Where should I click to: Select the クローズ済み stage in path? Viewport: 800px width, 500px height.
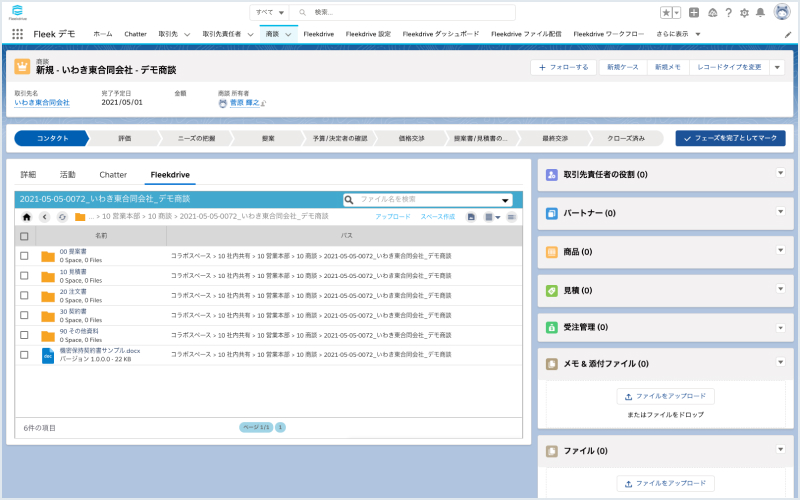coord(626,138)
